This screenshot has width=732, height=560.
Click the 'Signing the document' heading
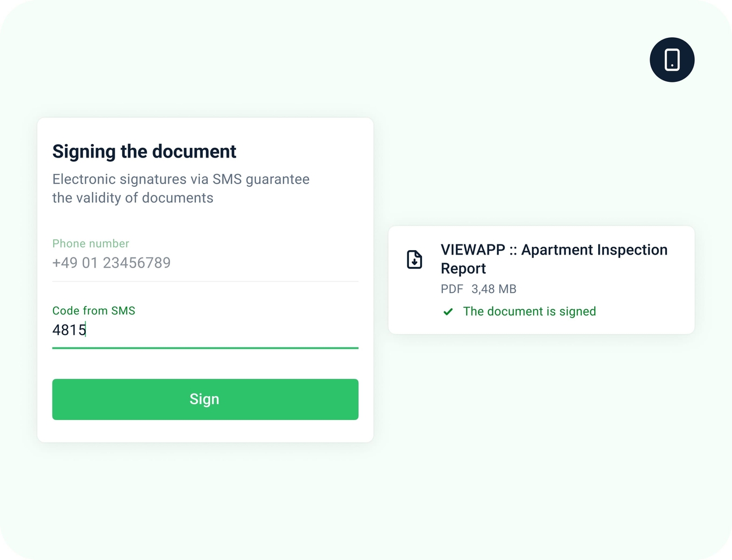pyautogui.click(x=144, y=151)
